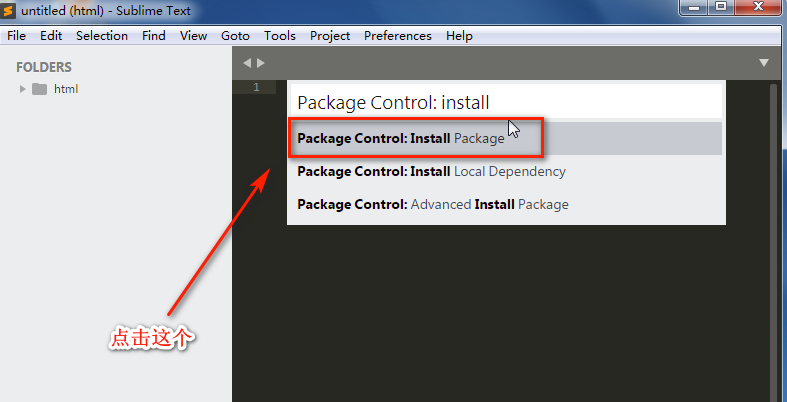
Task: Open the Help menu
Action: (x=459, y=36)
